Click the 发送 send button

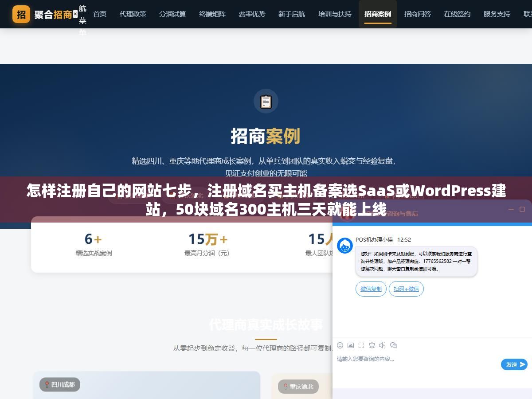514,364
